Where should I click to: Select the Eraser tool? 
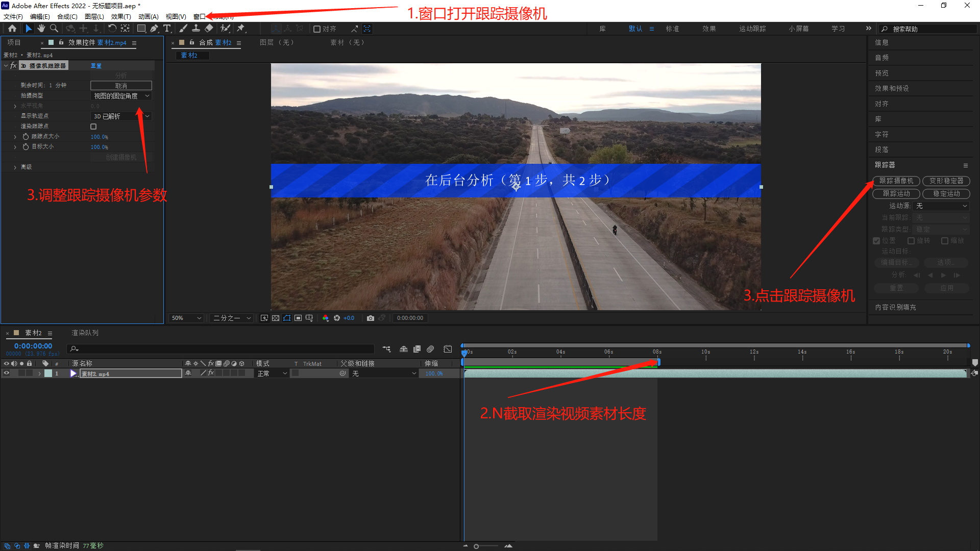point(209,29)
